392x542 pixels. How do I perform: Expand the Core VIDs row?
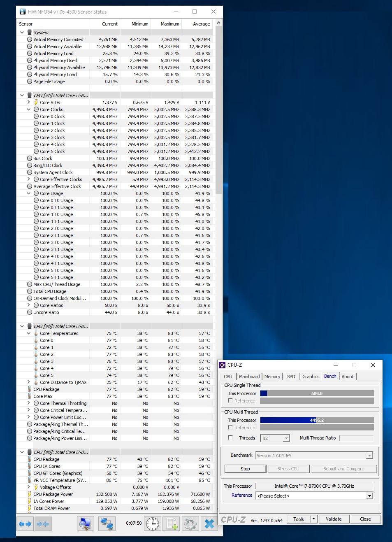point(28,102)
